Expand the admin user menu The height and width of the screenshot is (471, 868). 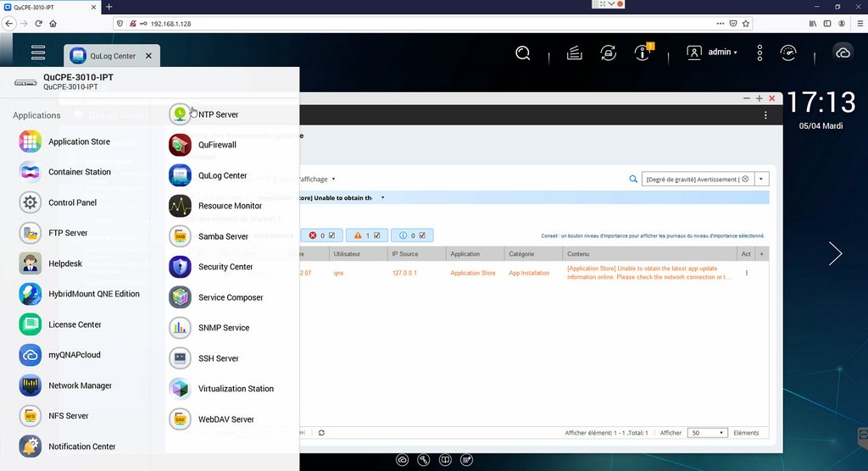click(x=712, y=52)
